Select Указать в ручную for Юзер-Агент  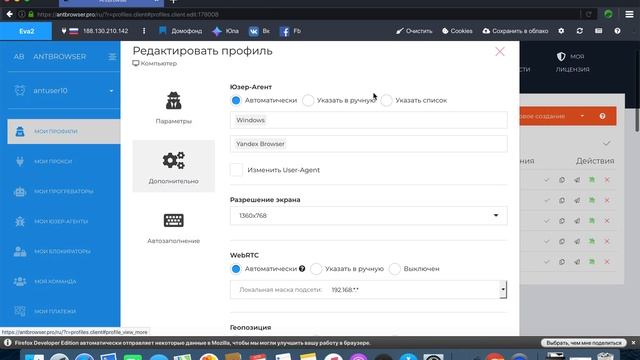(308, 100)
